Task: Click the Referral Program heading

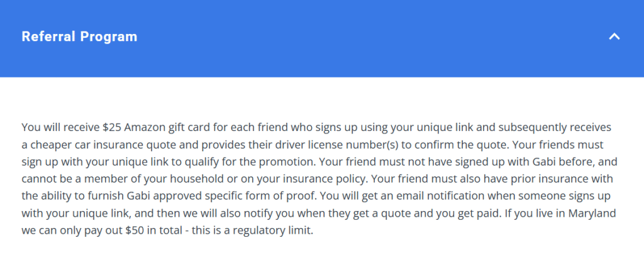Action: pos(79,37)
